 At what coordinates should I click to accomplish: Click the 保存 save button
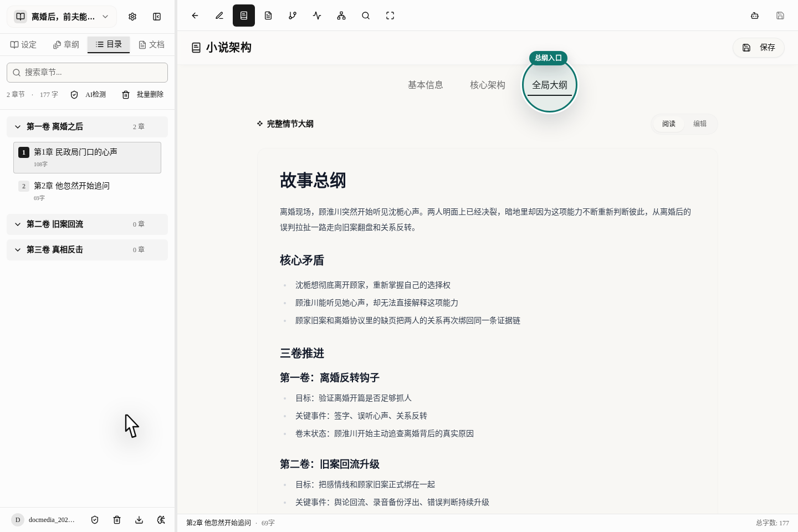pos(759,48)
